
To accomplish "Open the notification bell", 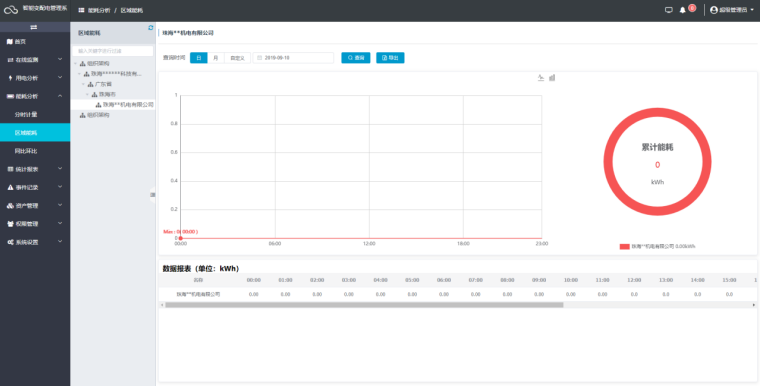I will pyautogui.click(x=682, y=10).
